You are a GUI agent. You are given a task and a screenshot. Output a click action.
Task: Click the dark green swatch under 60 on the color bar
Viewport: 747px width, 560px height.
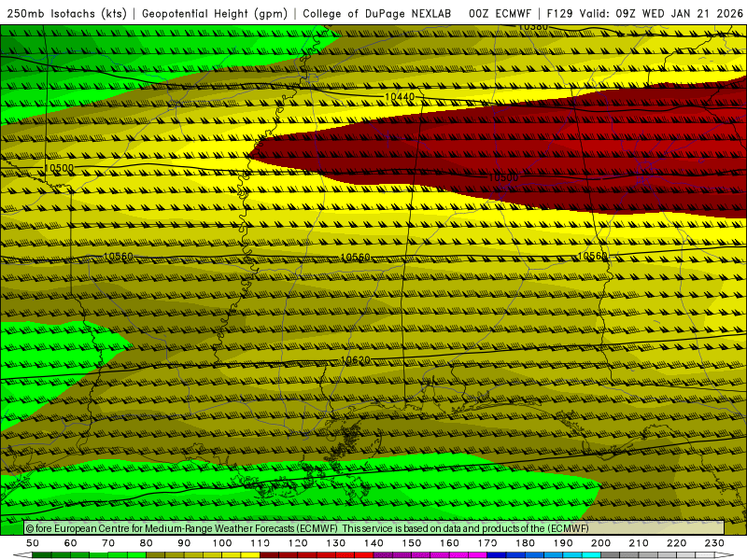[61, 555]
